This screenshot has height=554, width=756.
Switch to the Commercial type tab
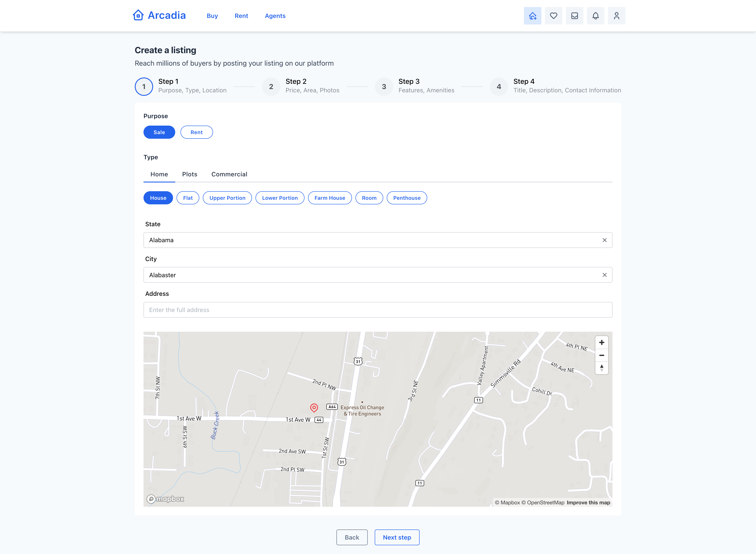tap(229, 174)
